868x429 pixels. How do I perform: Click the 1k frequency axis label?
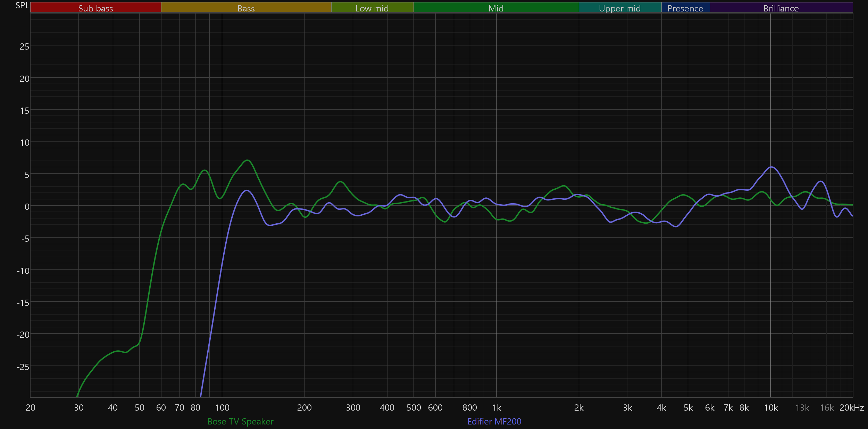point(496,407)
